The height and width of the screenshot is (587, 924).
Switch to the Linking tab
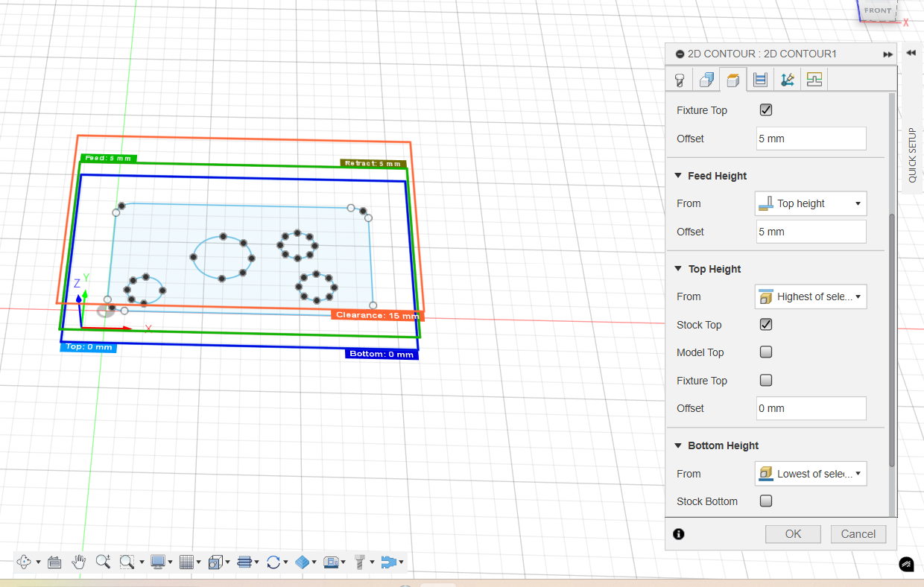pos(787,80)
